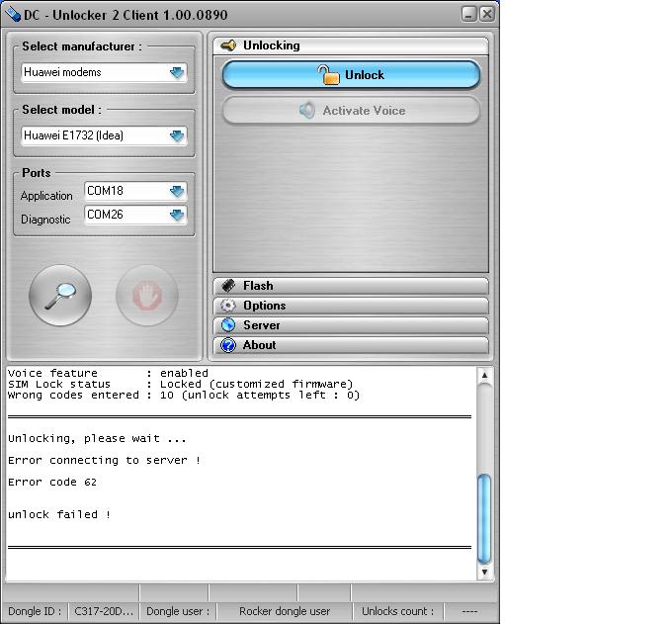Click the speaker icon on Activate Voice
This screenshot has height=624, width=672.
pos(308,111)
